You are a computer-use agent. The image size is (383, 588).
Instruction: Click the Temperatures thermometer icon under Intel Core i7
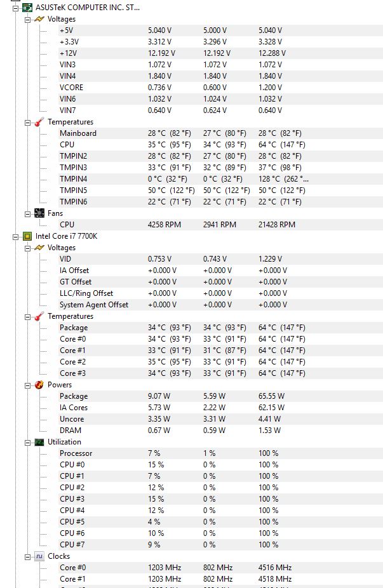tap(39, 316)
